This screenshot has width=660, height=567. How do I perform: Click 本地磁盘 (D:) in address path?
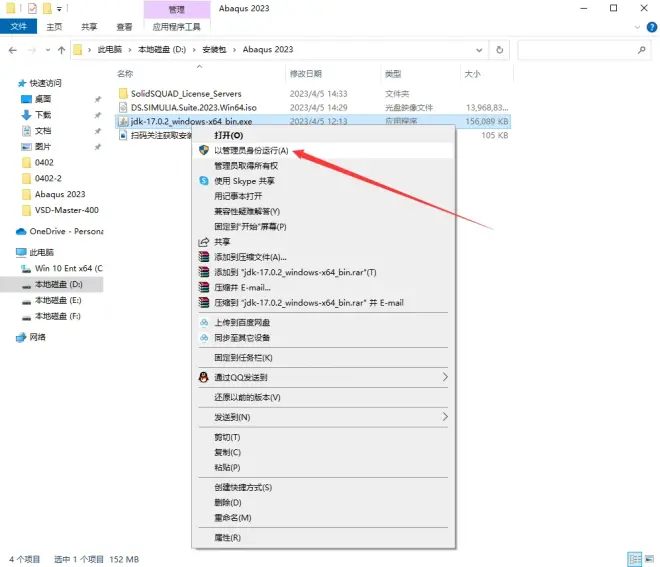pyautogui.click(x=162, y=50)
